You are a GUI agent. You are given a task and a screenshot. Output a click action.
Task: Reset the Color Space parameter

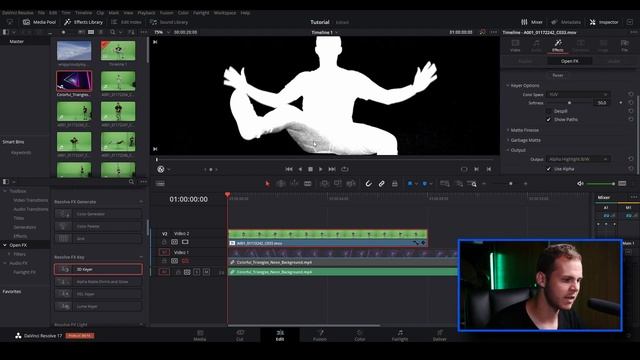pos(631,94)
